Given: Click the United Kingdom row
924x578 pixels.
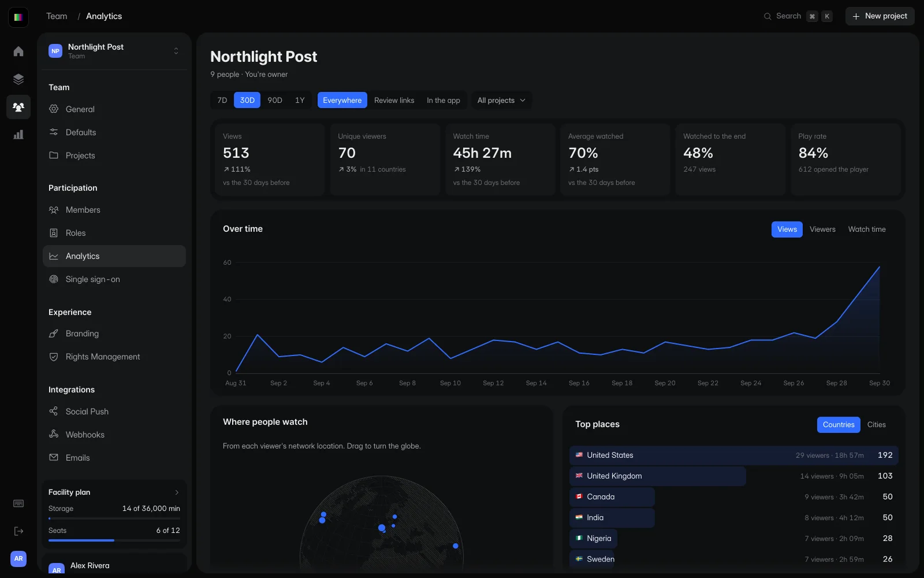Looking at the screenshot, I should point(734,476).
